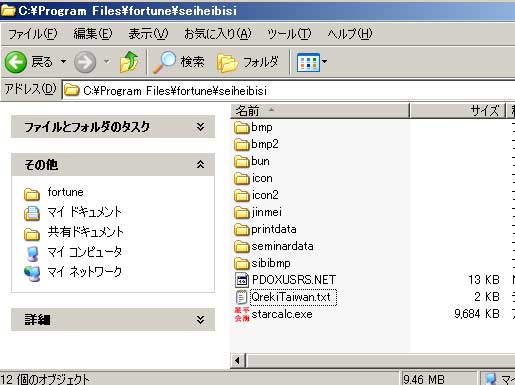The height and width of the screenshot is (385, 515).
Task: Click the address bar folder icon
Action: pos(72,90)
